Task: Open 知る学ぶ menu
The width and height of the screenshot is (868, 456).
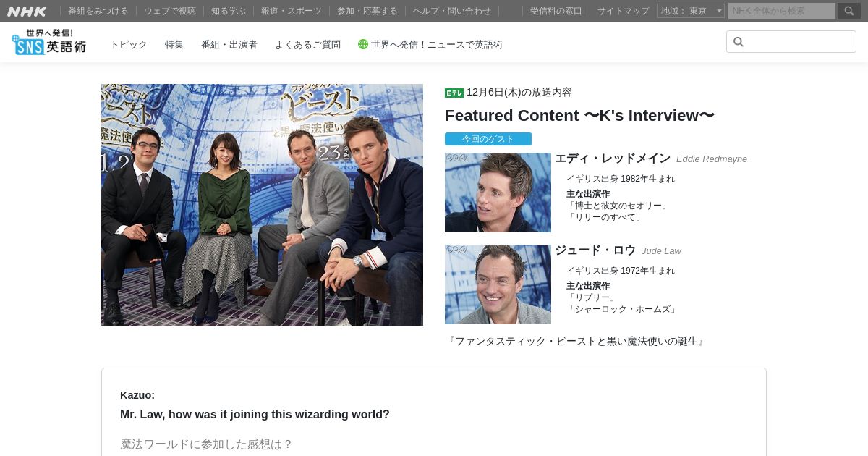Action: [229, 11]
